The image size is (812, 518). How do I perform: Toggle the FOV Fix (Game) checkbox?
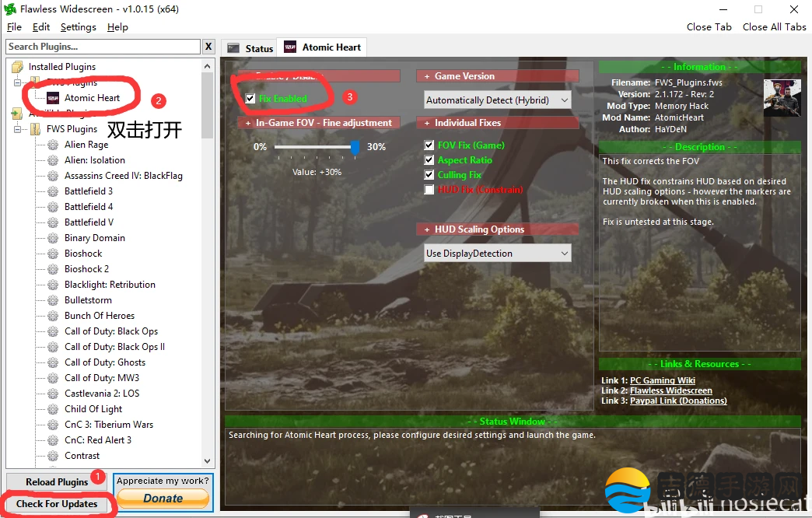429,145
